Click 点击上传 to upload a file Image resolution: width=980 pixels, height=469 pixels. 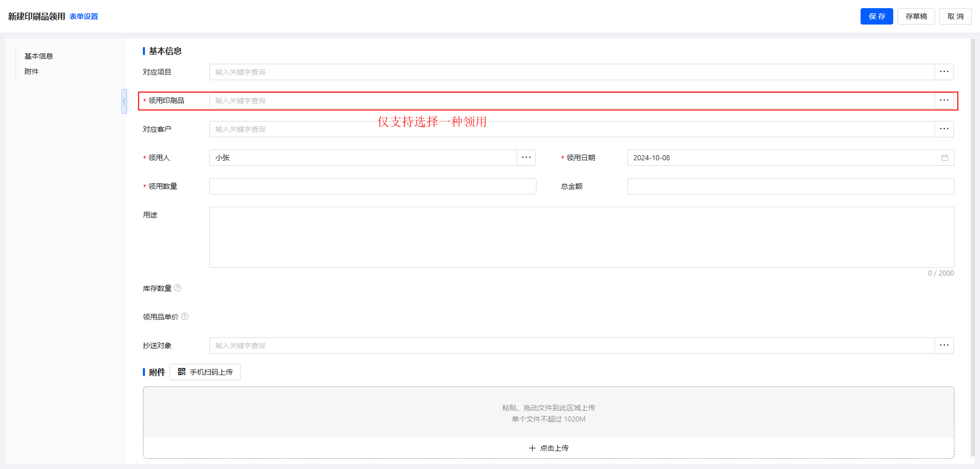point(549,448)
